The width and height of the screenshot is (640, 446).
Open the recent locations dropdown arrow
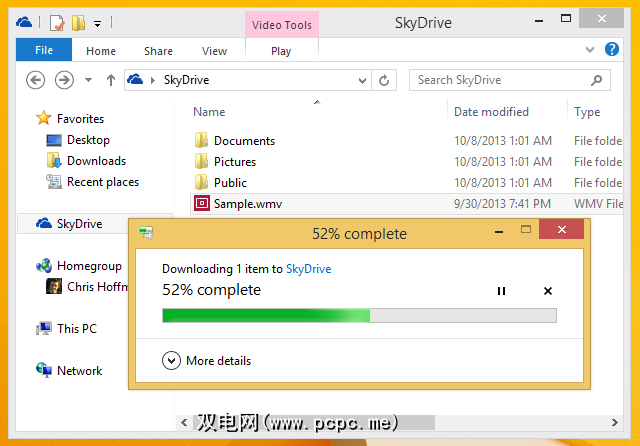89,80
